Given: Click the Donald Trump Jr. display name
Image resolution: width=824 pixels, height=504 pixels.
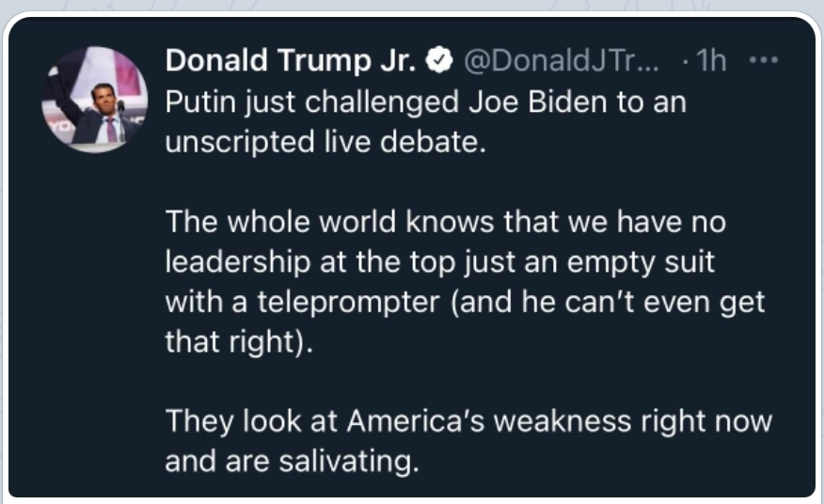Looking at the screenshot, I should [x=290, y=62].
